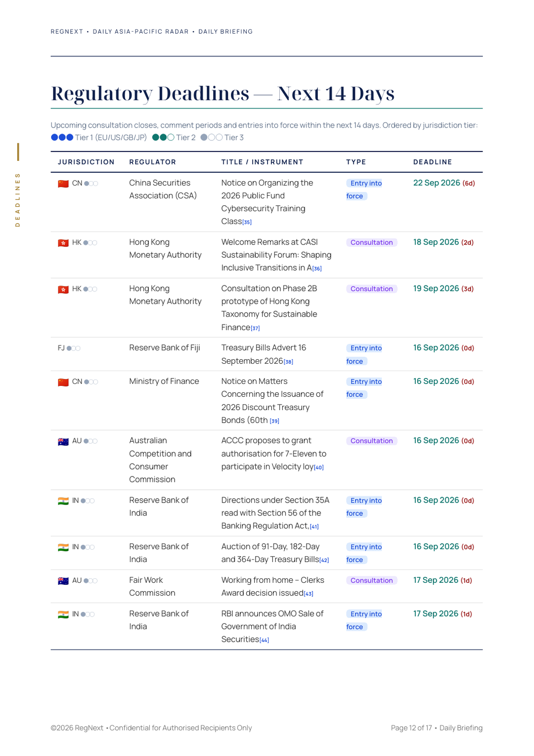Image resolution: width=534 pixels, height=756 pixels.
Task: Click Entry into force badge in the CSA row
Action: pyautogui.click(x=365, y=189)
